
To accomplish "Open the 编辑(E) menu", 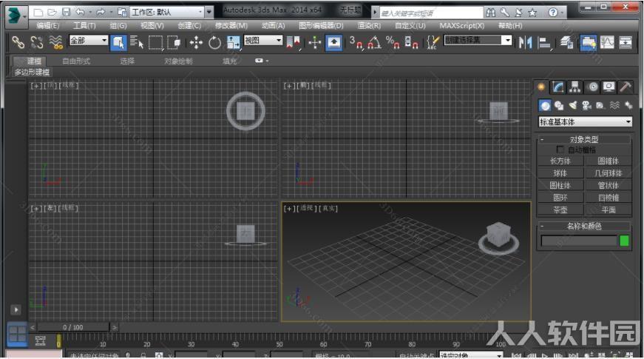I will pos(47,25).
